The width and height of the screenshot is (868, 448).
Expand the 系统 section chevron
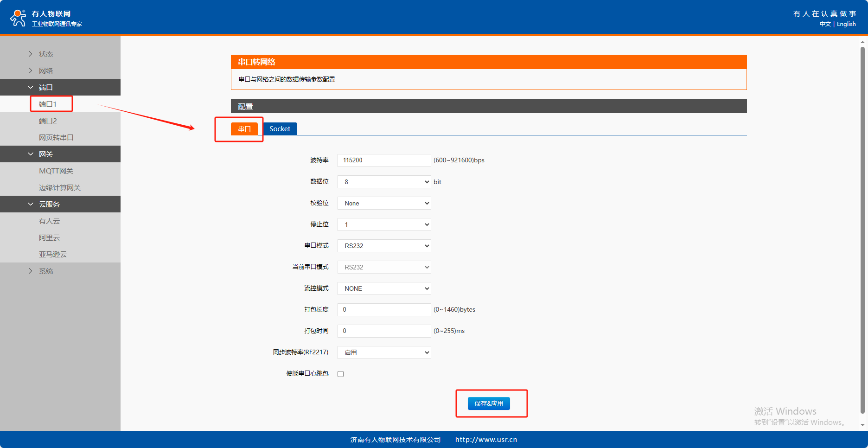point(31,271)
